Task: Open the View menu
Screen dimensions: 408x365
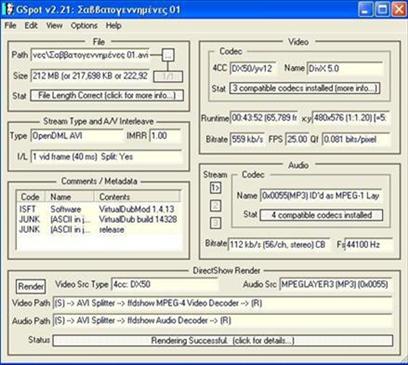Action: point(54,26)
